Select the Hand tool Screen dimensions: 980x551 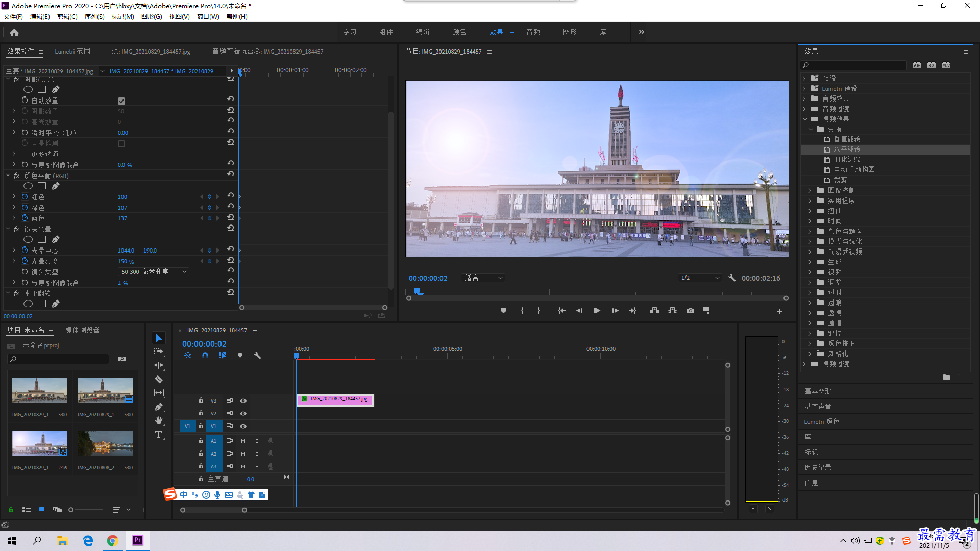coord(159,420)
